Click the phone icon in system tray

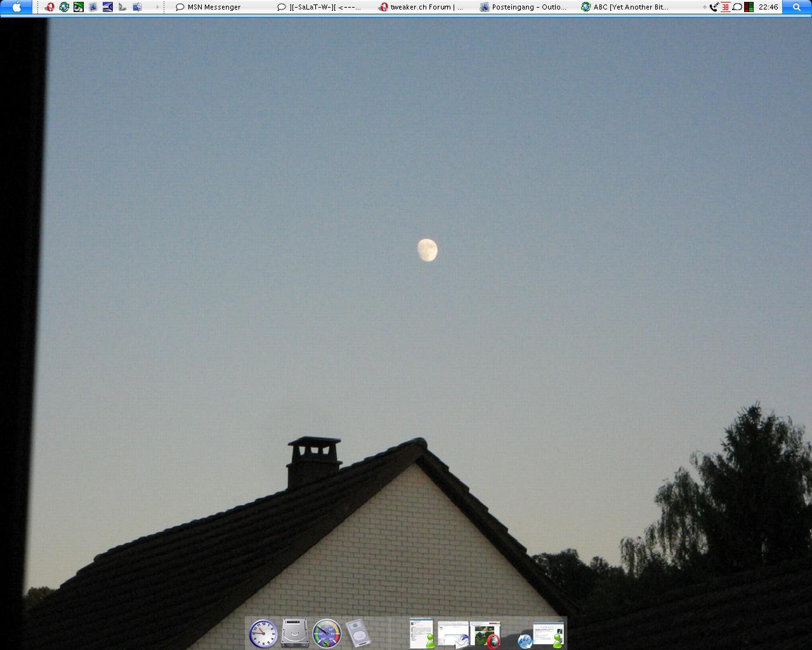pyautogui.click(x=714, y=7)
